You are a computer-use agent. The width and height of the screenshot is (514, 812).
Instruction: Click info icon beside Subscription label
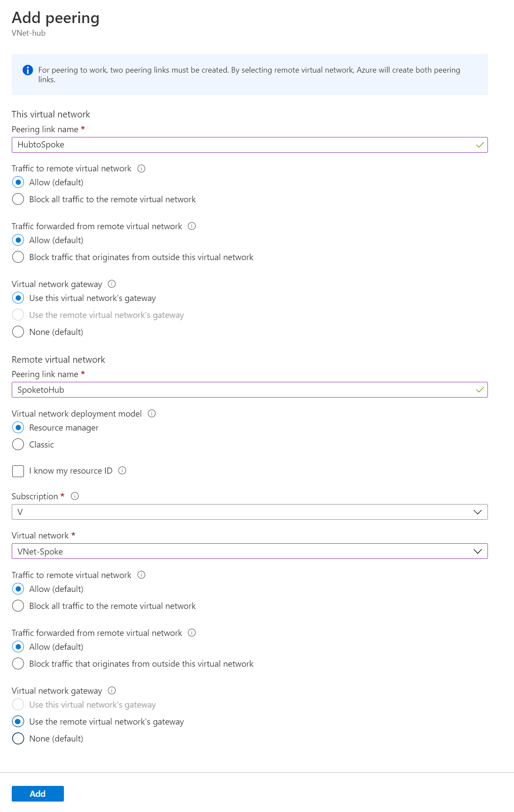[x=75, y=496]
